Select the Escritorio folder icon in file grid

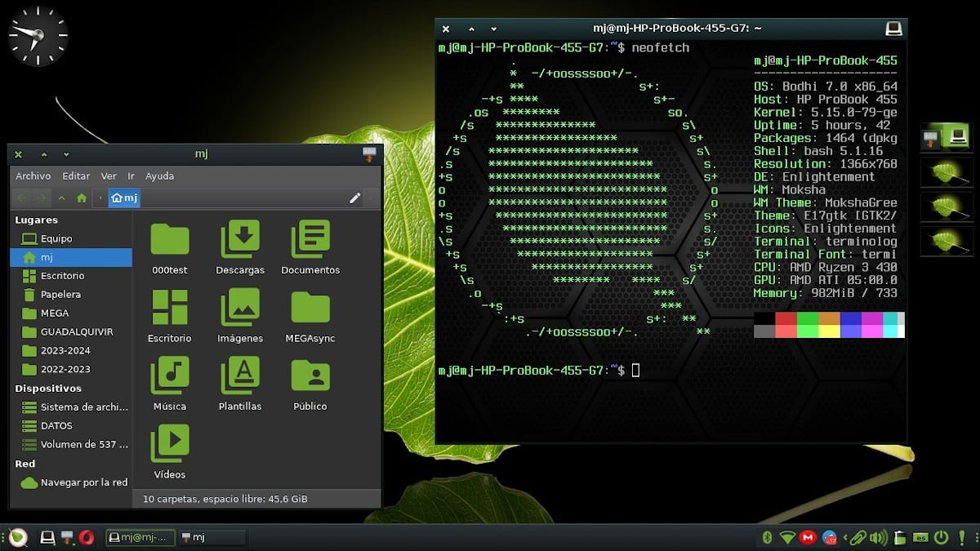coord(170,308)
